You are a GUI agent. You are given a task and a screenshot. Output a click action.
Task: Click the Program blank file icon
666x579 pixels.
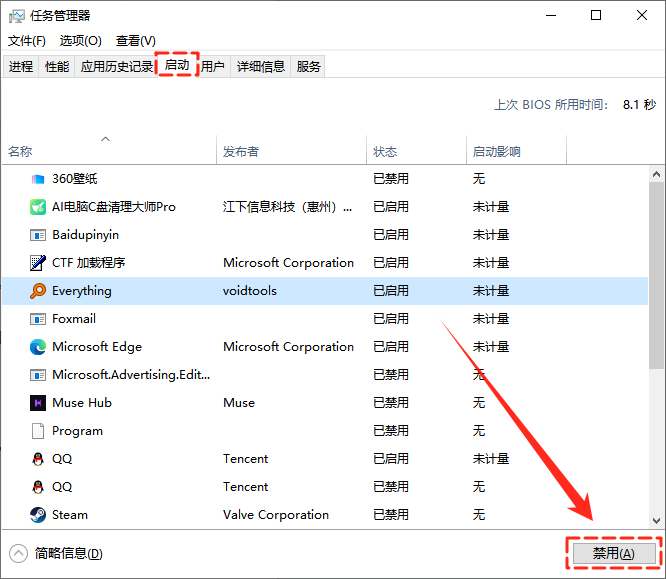point(38,431)
